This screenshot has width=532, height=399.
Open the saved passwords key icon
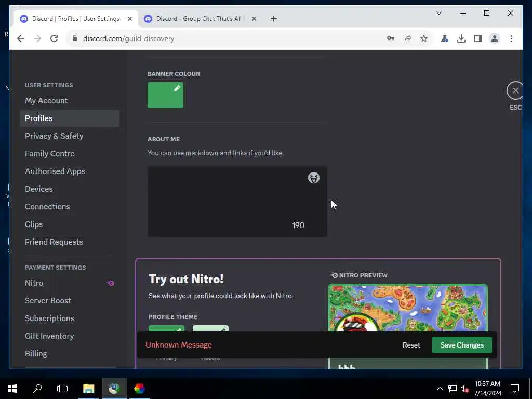coord(391,38)
